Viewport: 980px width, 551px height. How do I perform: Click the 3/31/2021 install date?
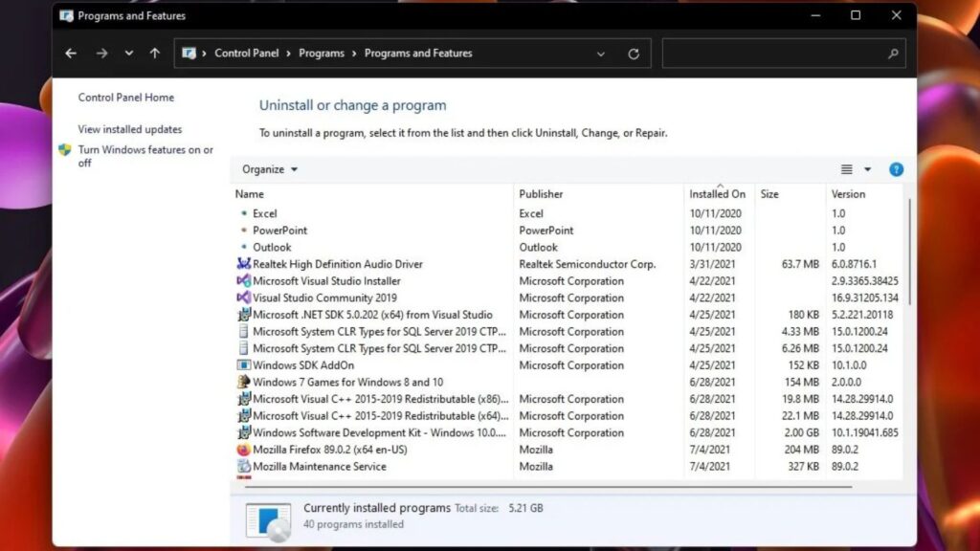[x=712, y=264]
